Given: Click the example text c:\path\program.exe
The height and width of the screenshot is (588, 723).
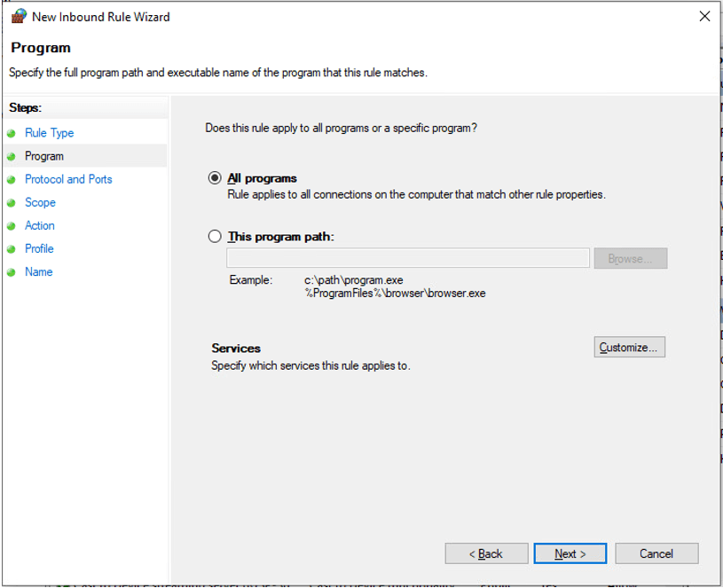Looking at the screenshot, I should point(354,280).
